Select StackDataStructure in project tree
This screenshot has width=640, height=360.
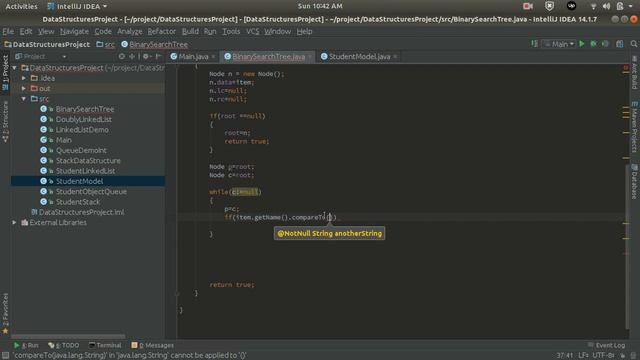(x=88, y=160)
